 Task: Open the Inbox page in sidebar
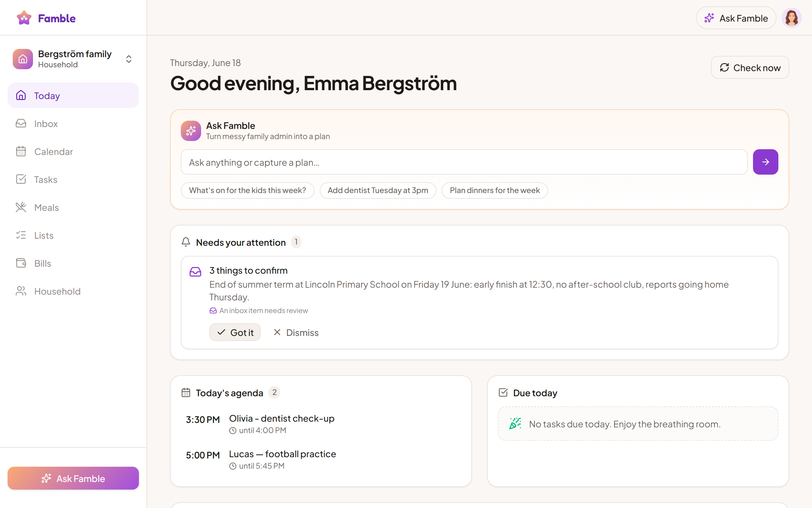(x=73, y=123)
